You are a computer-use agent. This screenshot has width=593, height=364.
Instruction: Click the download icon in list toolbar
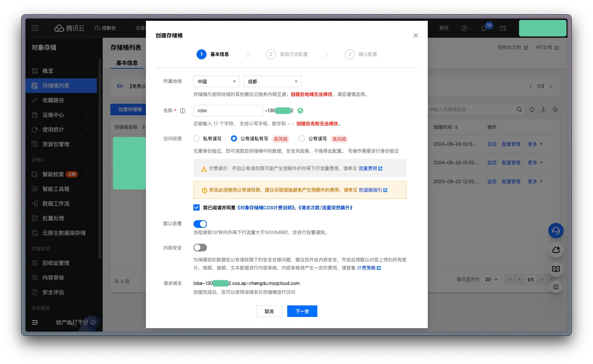543,110
